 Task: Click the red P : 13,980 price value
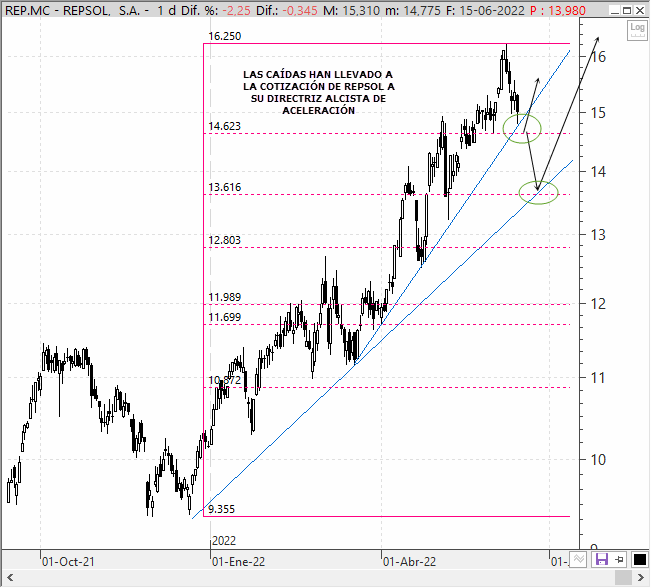558,10
